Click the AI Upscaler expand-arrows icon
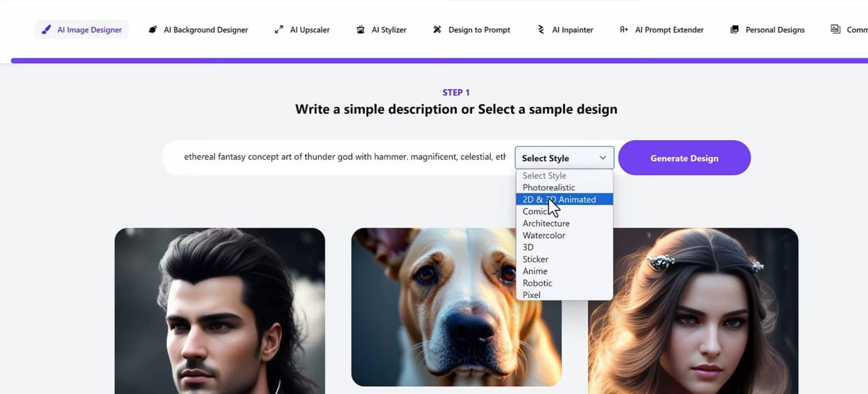This screenshot has width=868, height=394. [x=279, y=29]
